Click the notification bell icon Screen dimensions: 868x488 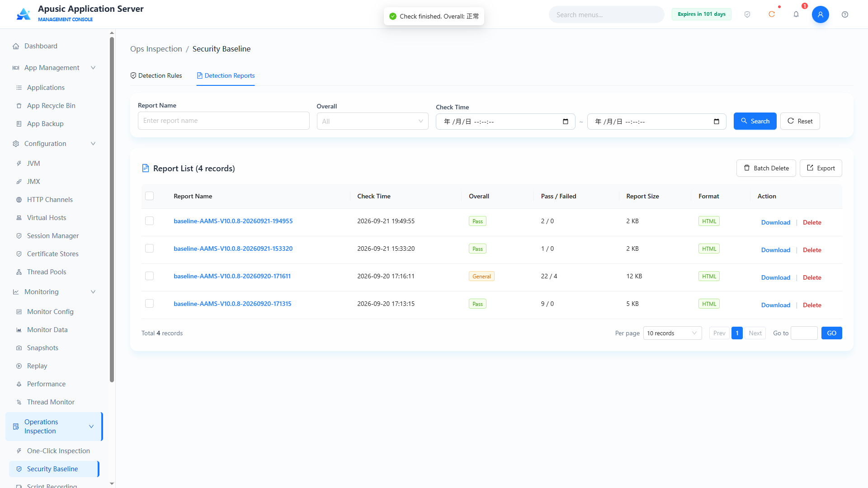click(x=796, y=14)
